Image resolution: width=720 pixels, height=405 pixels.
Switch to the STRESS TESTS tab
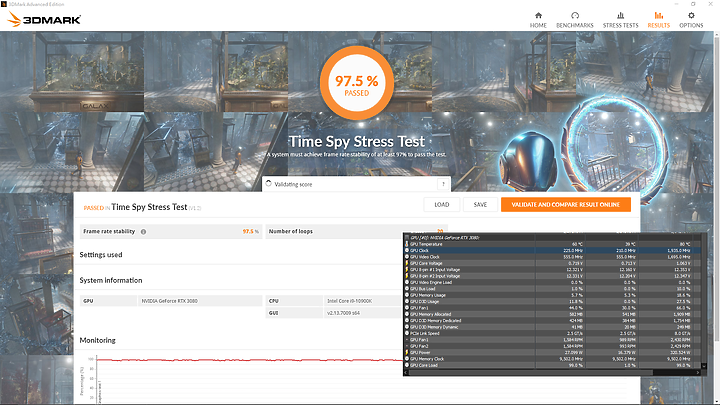[620, 20]
